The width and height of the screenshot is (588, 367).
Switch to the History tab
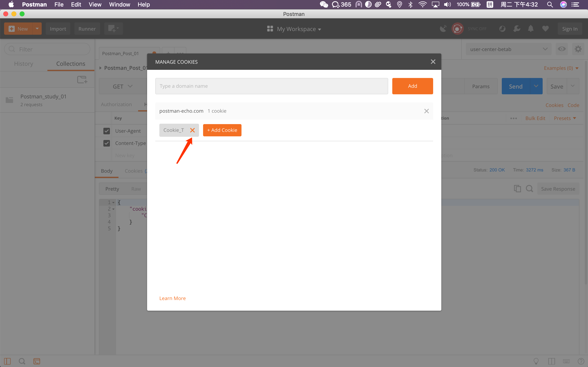coord(23,64)
